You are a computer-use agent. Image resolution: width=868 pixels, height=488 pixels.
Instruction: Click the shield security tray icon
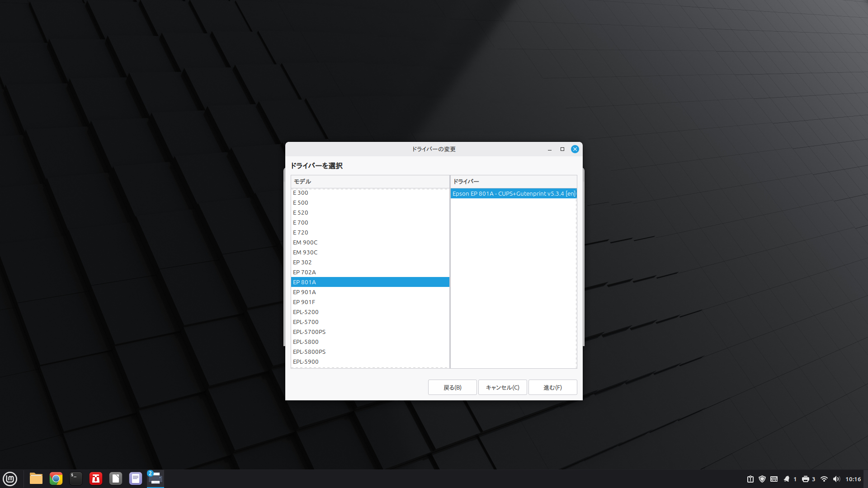[762, 479]
